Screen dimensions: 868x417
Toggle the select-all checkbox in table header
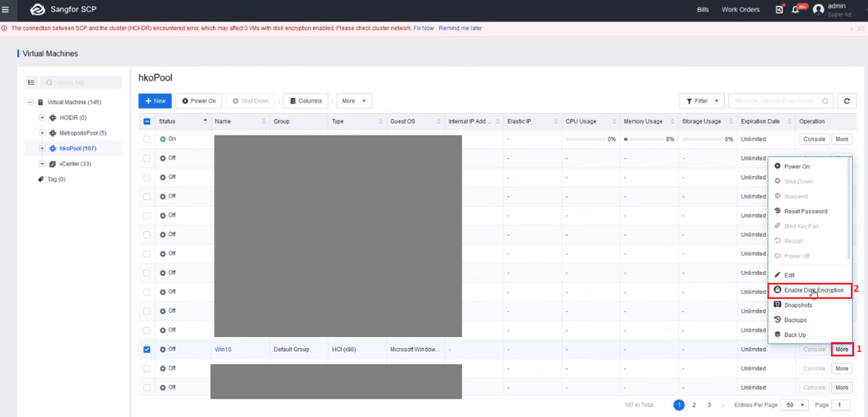147,121
